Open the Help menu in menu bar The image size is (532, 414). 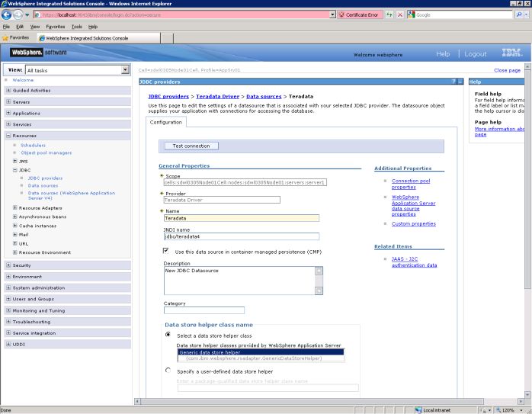tap(93, 27)
